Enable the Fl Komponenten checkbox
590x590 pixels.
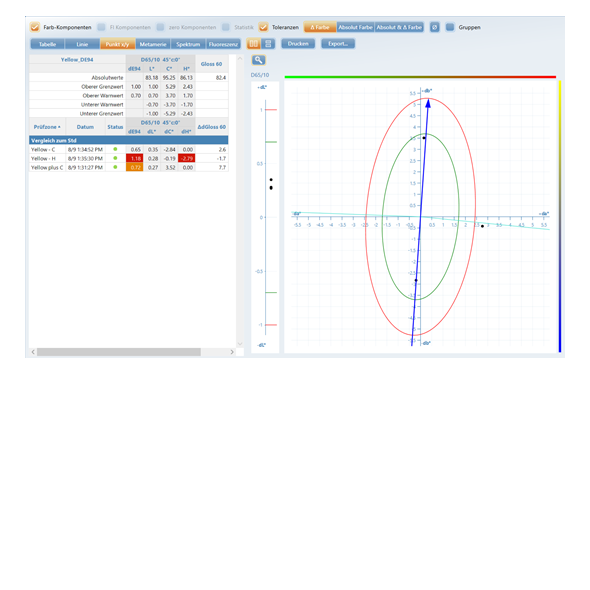[101, 27]
